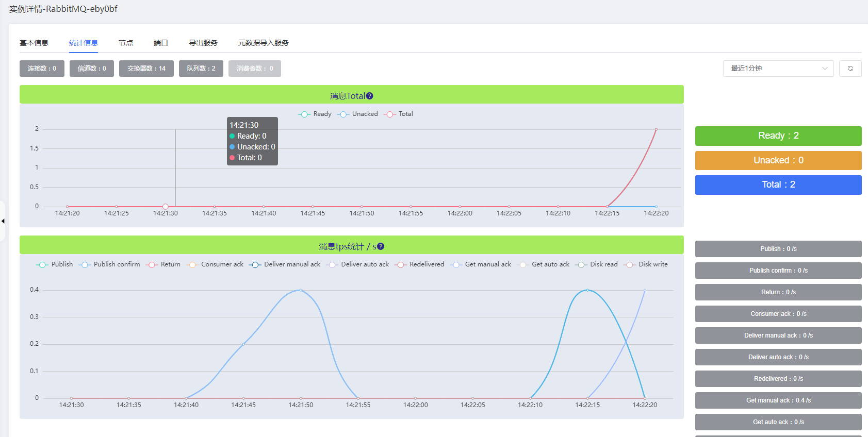This screenshot has height=437, width=868.
Task: Click the 交换器数 : 14 button
Action: pyautogui.click(x=146, y=69)
